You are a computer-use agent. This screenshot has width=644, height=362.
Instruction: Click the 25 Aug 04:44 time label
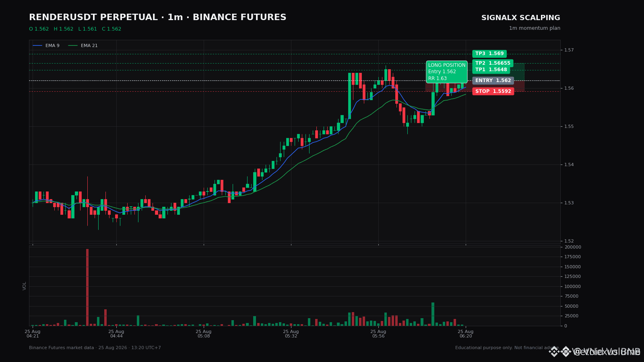click(116, 334)
